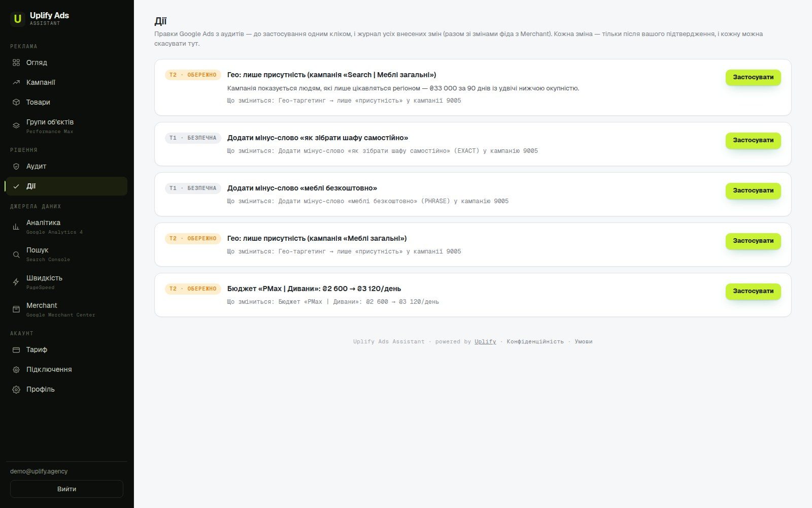The width and height of the screenshot is (812, 508).
Task: Click demo@uplify.agency account email
Action: click(39, 471)
